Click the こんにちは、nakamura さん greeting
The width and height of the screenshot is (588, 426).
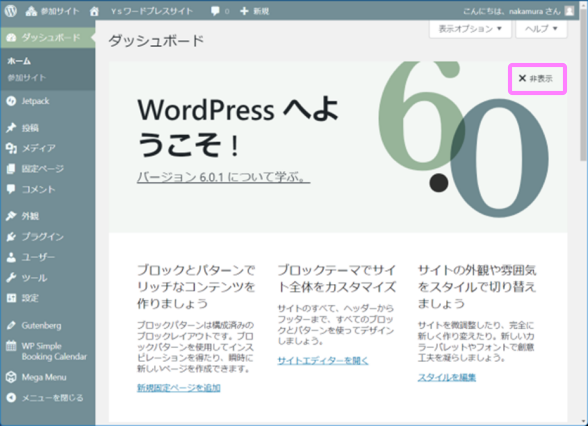tap(512, 11)
